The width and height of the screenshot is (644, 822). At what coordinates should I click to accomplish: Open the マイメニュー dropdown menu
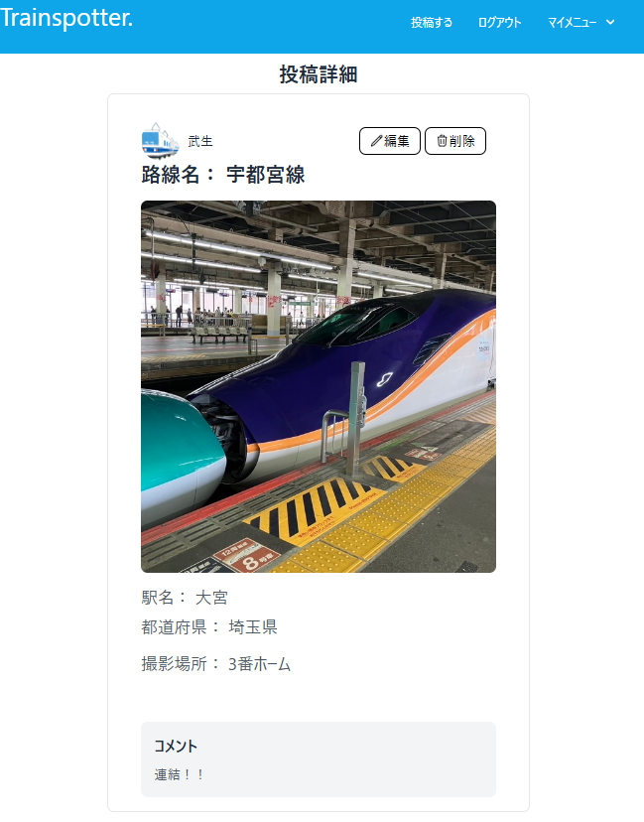pyautogui.click(x=581, y=23)
